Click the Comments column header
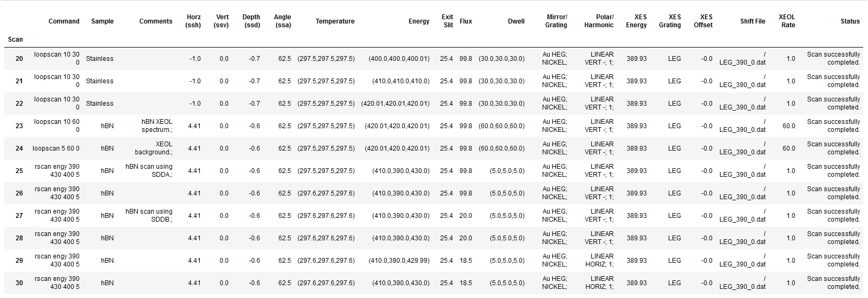 [x=155, y=21]
